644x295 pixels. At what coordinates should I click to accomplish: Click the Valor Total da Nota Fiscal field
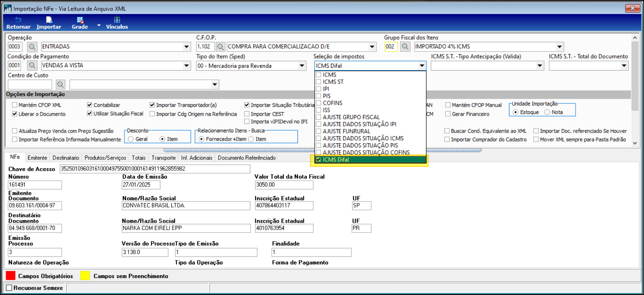point(284,185)
